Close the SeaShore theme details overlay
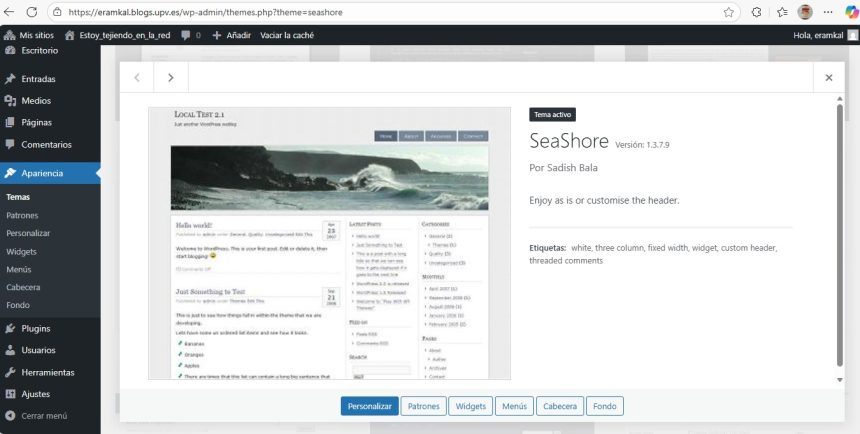This screenshot has width=860, height=434. [828, 77]
